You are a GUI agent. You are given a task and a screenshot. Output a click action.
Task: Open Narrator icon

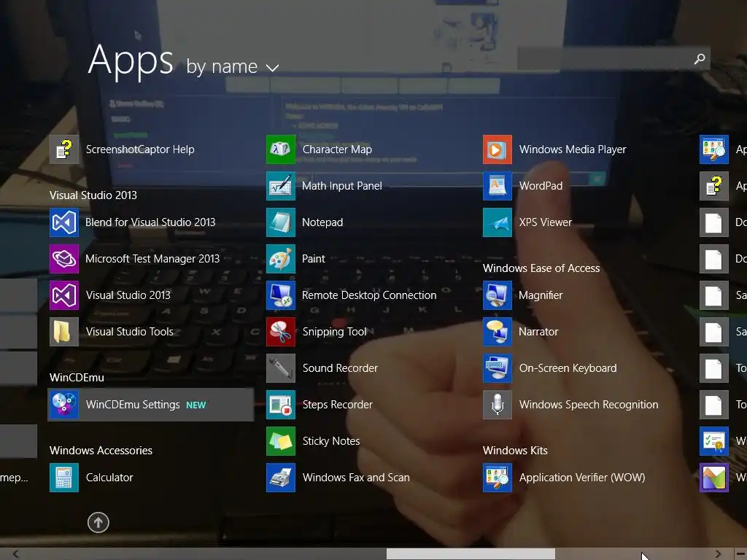498,332
